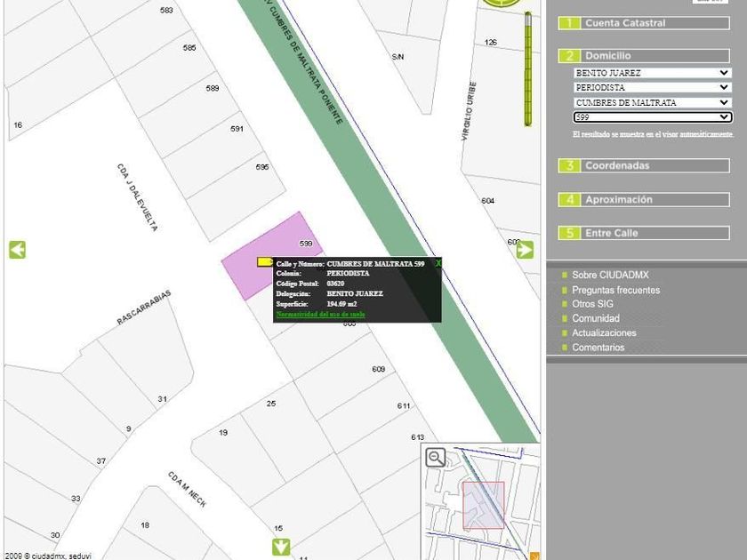Click the yellow marker on the highlighted parcel

point(265,262)
